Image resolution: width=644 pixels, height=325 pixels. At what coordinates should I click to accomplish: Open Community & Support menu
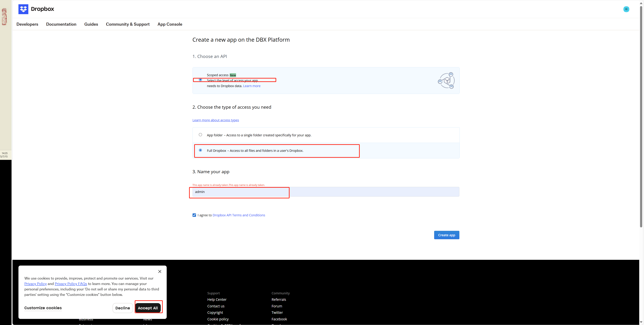(x=128, y=24)
